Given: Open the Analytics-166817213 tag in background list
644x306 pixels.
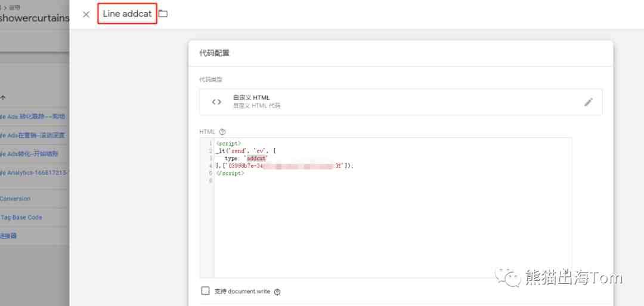Looking at the screenshot, I should tap(33, 173).
